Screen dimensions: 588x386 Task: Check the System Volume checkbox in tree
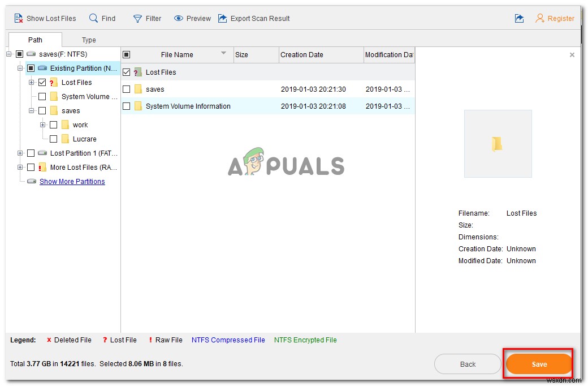pos(42,96)
